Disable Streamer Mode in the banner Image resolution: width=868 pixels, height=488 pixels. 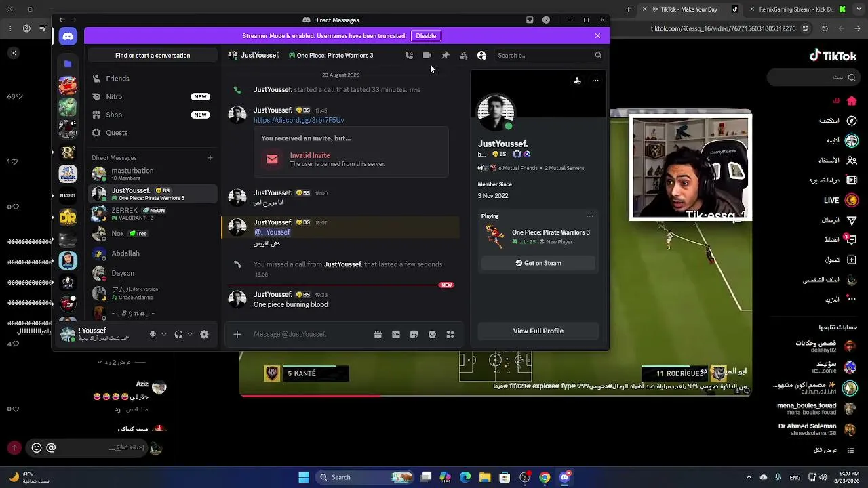(426, 36)
